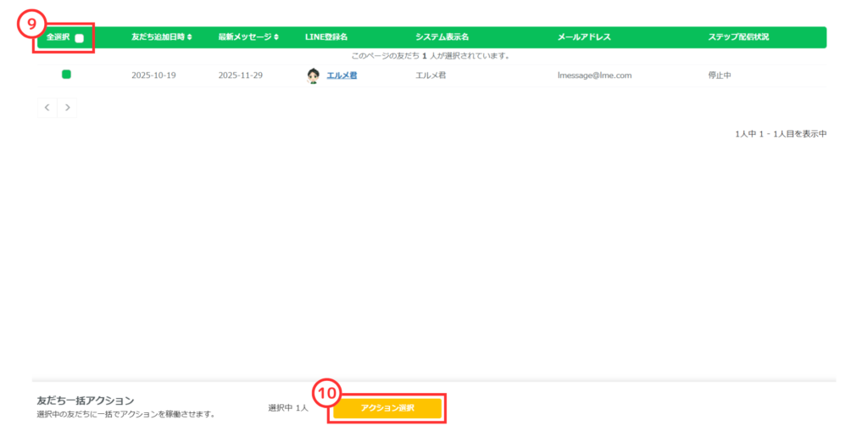Click the 2025-11-29 latest message date

click(240, 76)
